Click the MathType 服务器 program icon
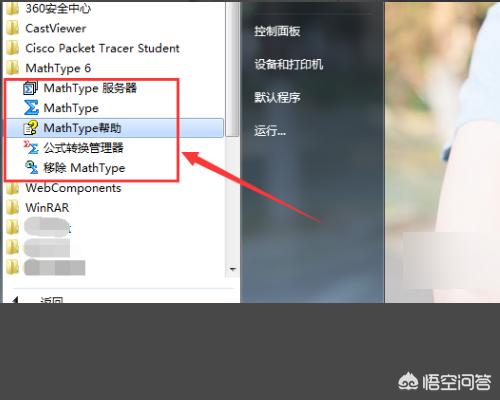 point(31,88)
